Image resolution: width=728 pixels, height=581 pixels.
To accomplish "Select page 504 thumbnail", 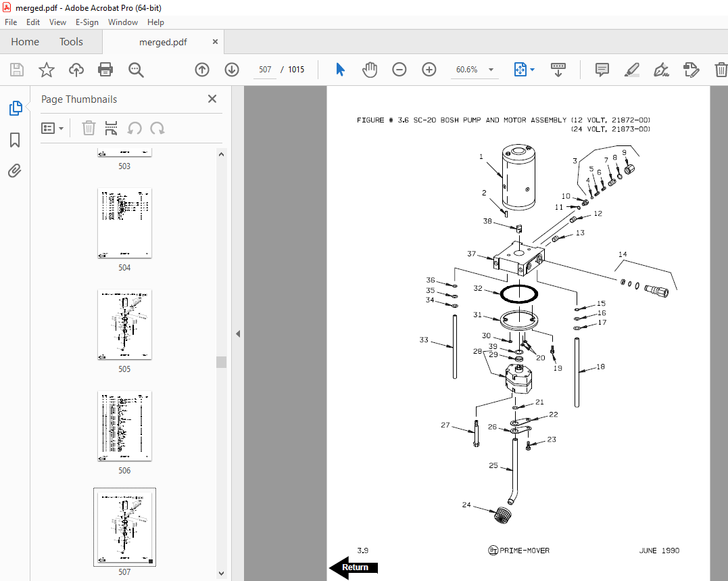I will point(124,223).
